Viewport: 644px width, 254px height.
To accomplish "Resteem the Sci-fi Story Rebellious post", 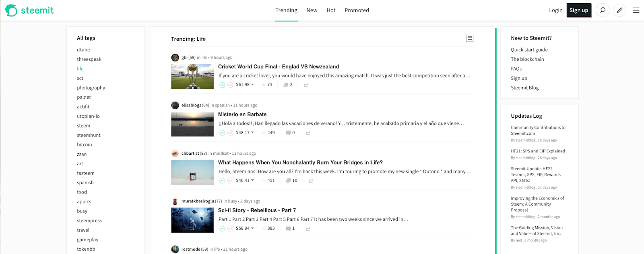I will tap(308, 229).
